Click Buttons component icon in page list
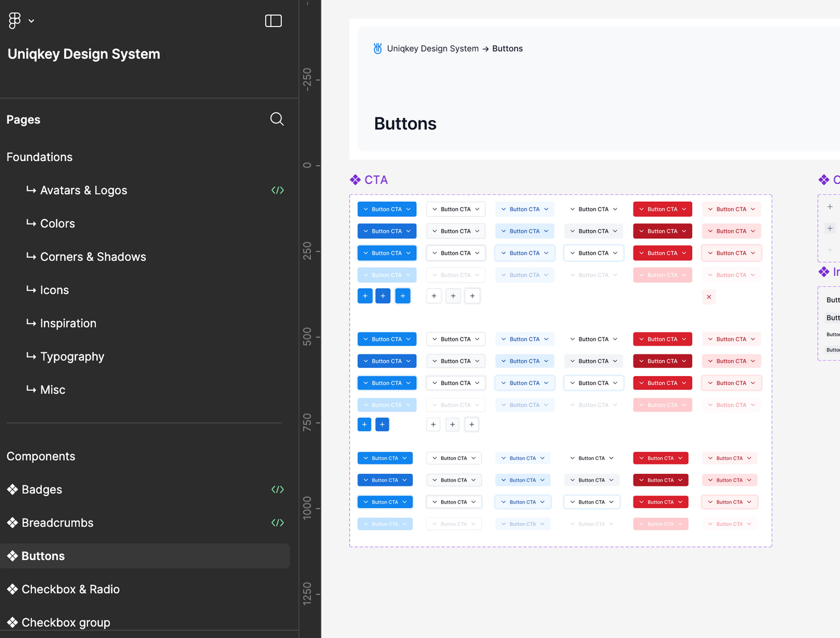840x638 pixels. coord(13,556)
